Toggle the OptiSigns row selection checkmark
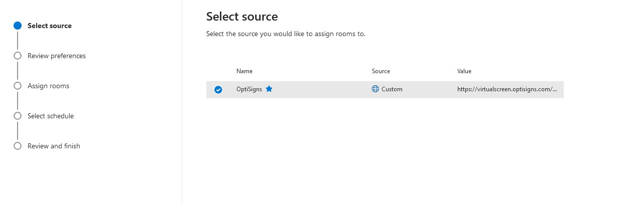The image size is (644, 204). pyautogui.click(x=218, y=90)
